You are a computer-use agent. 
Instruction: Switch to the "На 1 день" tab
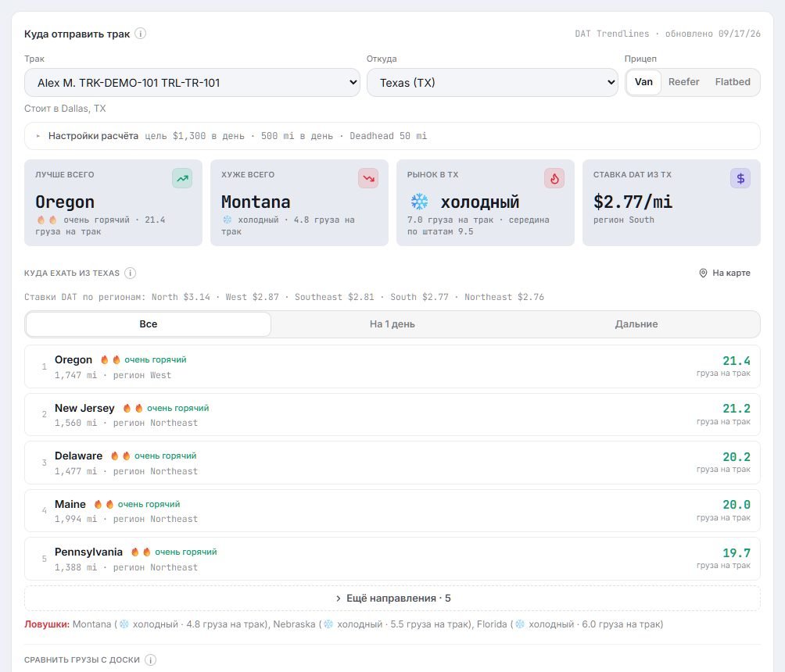tap(392, 324)
